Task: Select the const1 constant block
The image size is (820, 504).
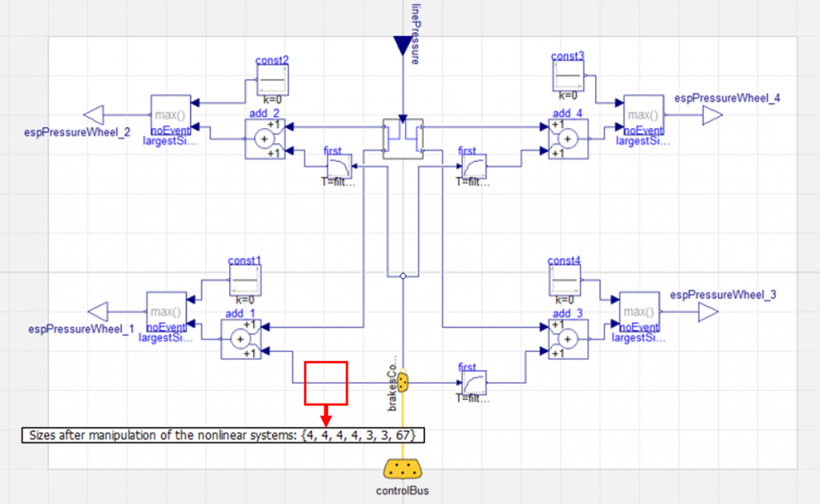Action: coord(245,280)
